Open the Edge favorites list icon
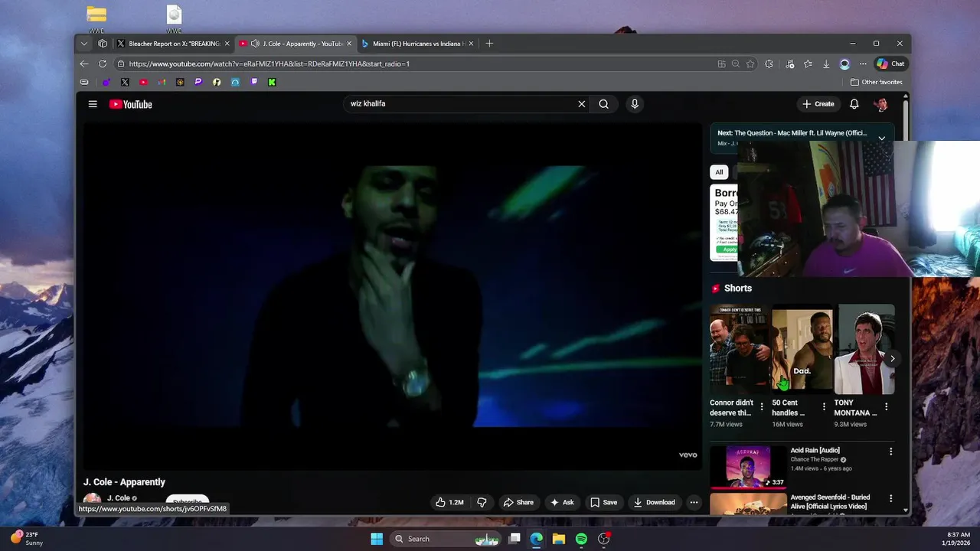 click(x=808, y=64)
